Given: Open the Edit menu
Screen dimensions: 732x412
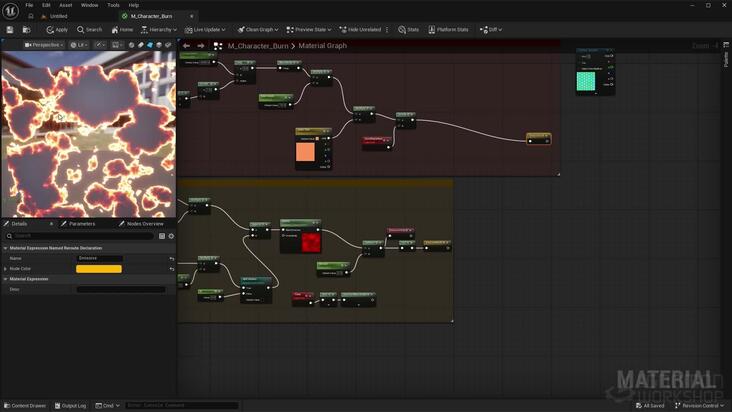Looking at the screenshot, I should 46,5.
